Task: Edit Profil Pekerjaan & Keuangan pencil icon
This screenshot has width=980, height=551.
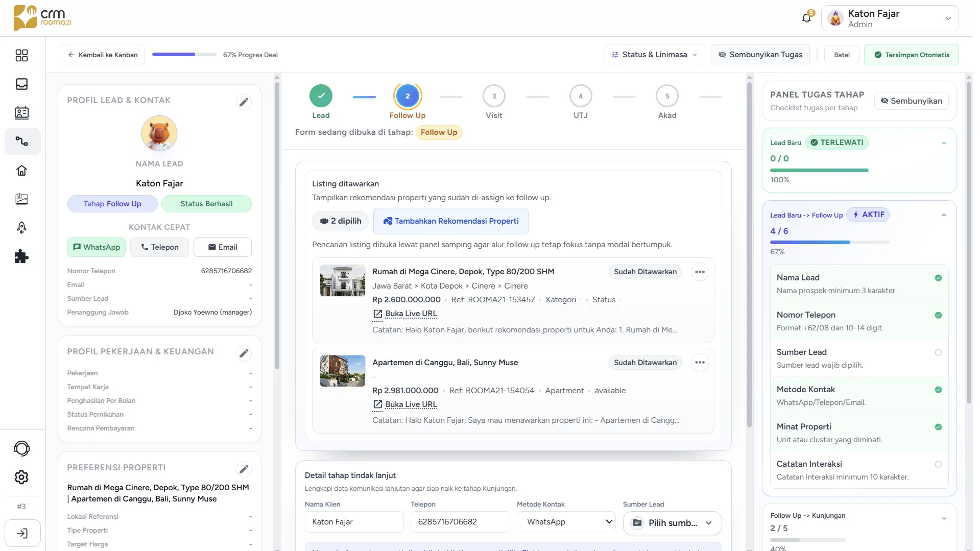Action: coord(244,353)
